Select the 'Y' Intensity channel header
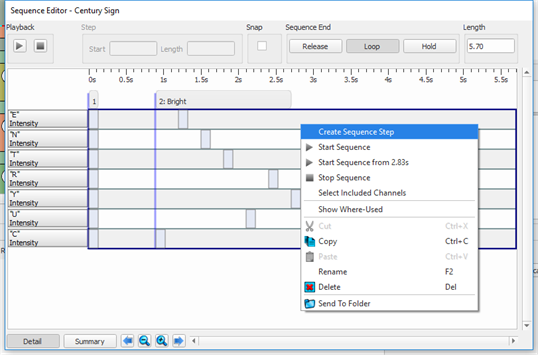 (48, 199)
